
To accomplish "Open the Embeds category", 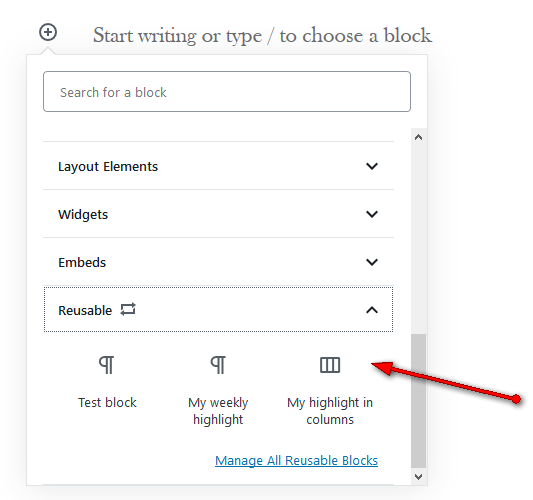I will [x=218, y=262].
